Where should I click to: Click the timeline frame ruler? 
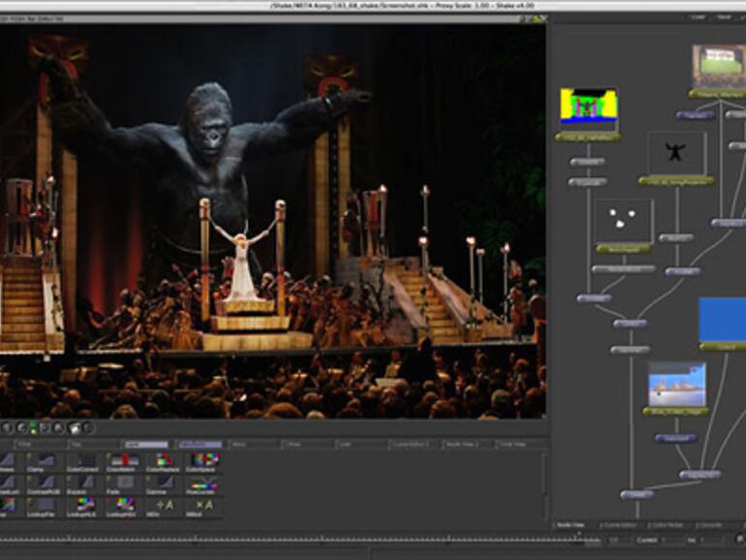click(291, 541)
